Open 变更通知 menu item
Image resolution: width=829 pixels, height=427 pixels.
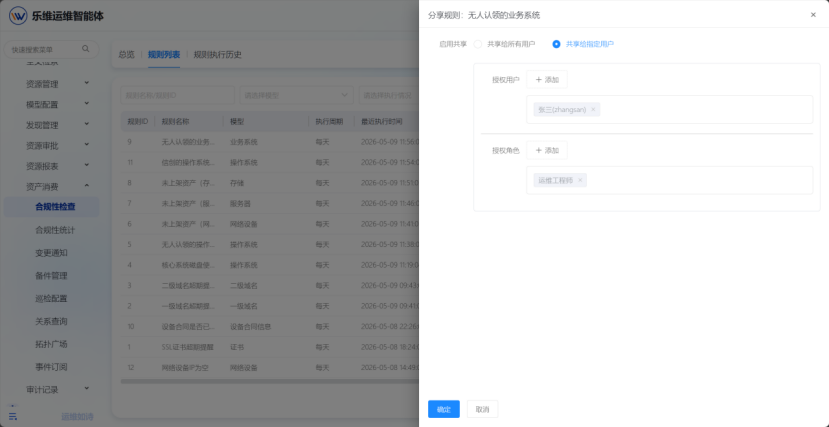coord(51,253)
